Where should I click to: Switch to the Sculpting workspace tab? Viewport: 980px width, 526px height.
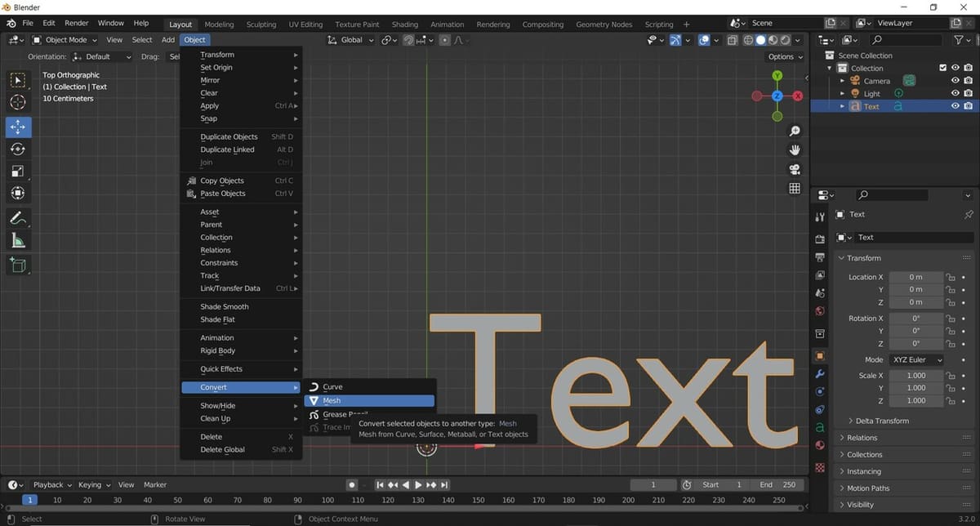(x=261, y=25)
